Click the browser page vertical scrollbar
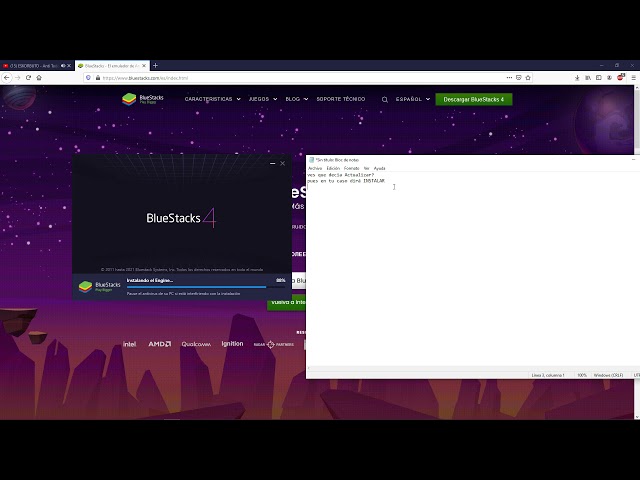The width and height of the screenshot is (640, 480). 637,252
